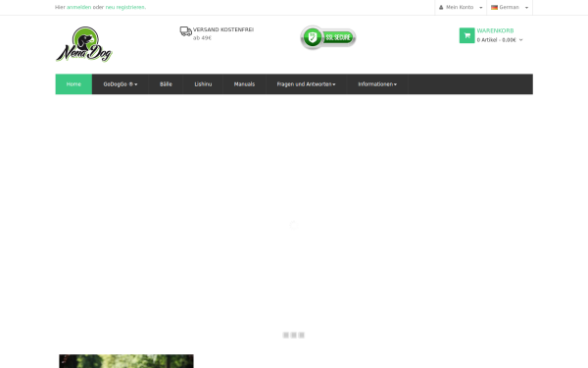Expand the cart summary '0 Artikel - 0,00€'
This screenshot has width=588, height=368.
pyautogui.click(x=500, y=40)
